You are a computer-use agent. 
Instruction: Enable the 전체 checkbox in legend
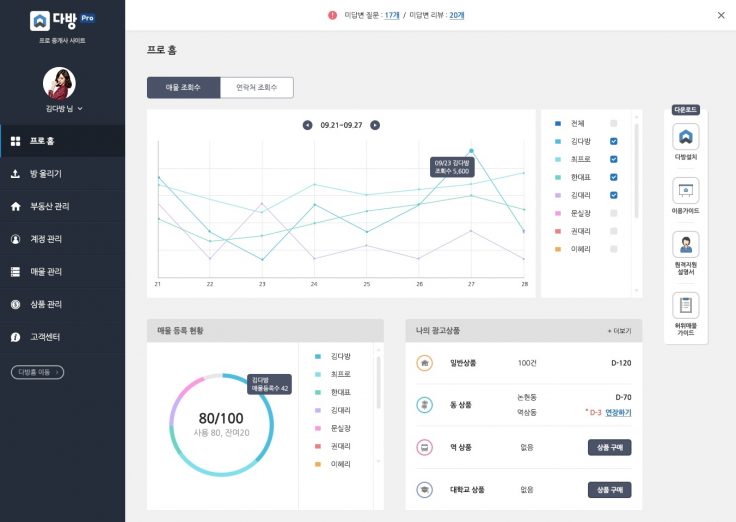(x=614, y=124)
